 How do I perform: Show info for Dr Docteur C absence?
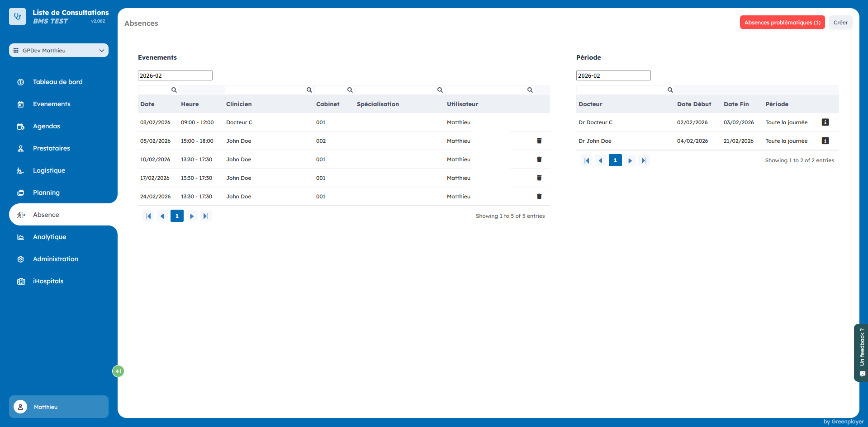(x=825, y=122)
